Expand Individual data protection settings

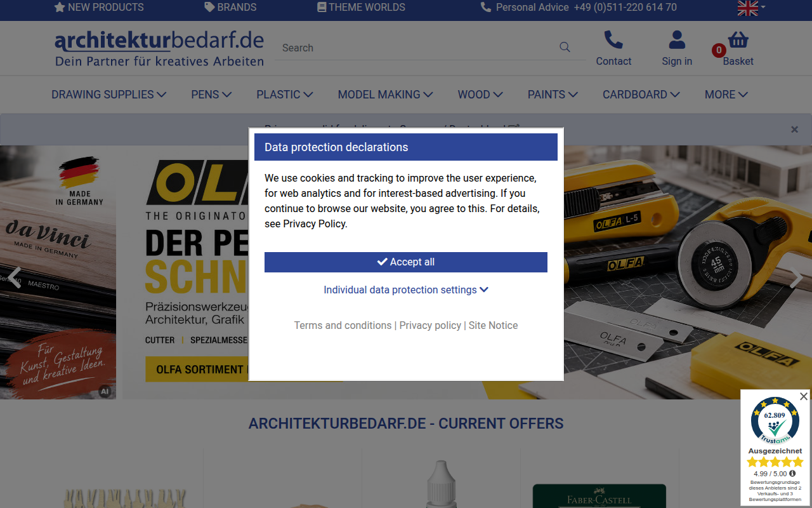(x=406, y=290)
